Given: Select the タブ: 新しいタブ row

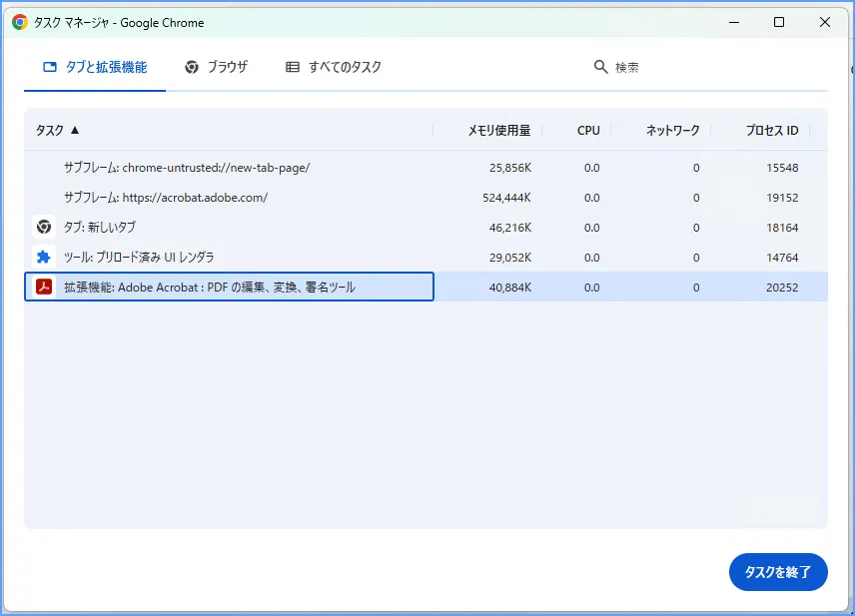Looking at the screenshot, I should 426,228.
